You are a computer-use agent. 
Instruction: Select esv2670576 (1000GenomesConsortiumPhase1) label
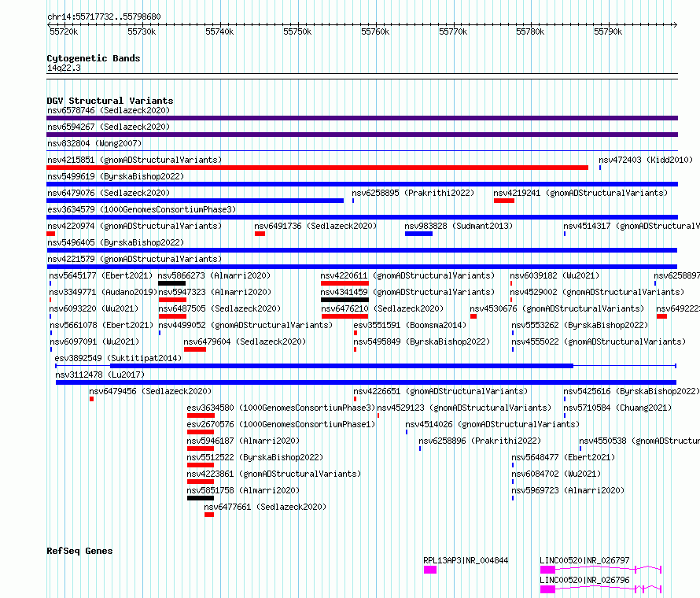(x=282, y=424)
